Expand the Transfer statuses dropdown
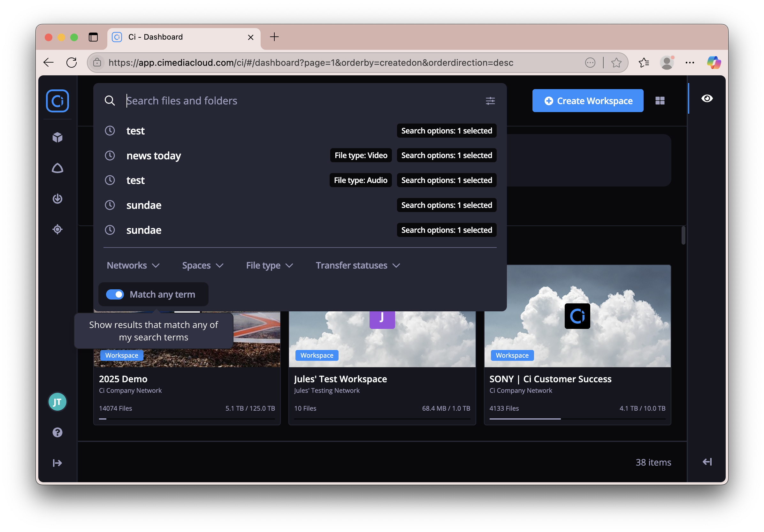This screenshot has width=764, height=532. [x=358, y=265]
